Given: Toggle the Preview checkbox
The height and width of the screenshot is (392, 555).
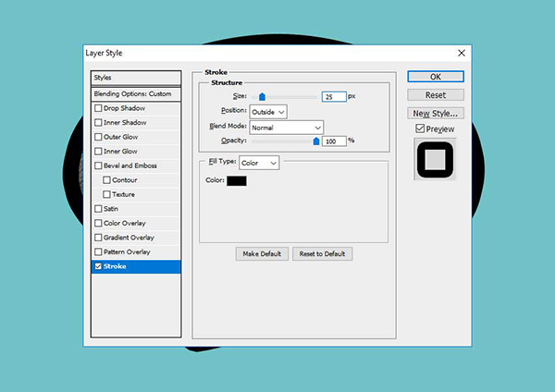Looking at the screenshot, I should 421,129.
